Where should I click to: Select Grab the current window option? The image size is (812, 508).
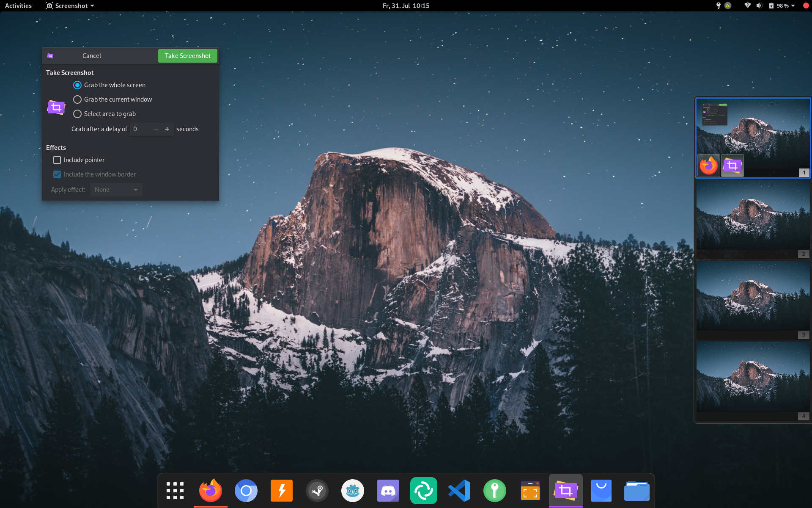[x=77, y=99]
